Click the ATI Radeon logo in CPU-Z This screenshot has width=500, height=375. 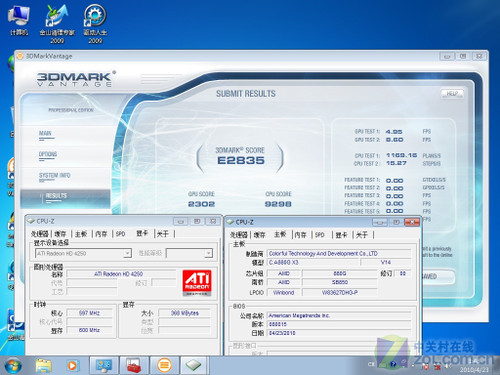click(197, 283)
